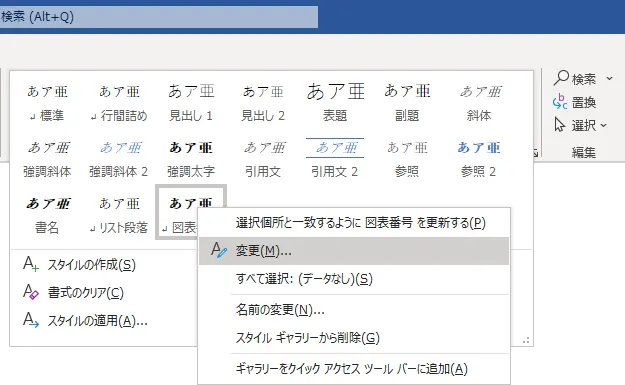This screenshot has width=625, height=385.
Task: Click the cursor icon beside 選択
Action: [x=560, y=125]
